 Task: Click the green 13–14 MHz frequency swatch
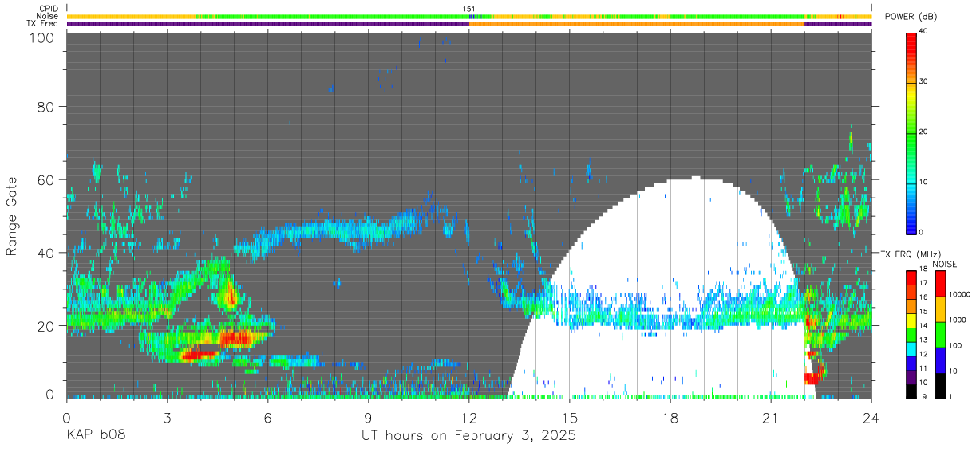(x=911, y=333)
